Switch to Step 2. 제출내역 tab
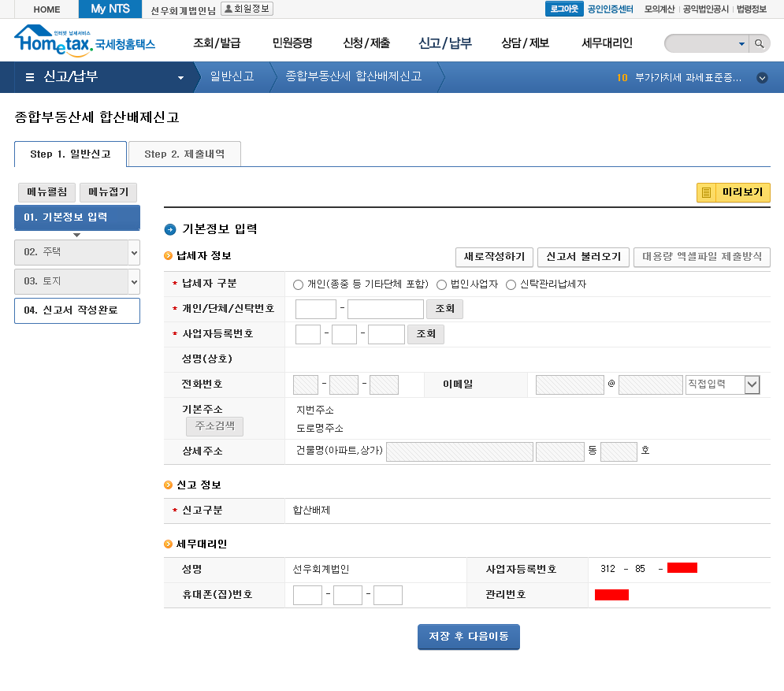784x691 pixels. point(184,154)
